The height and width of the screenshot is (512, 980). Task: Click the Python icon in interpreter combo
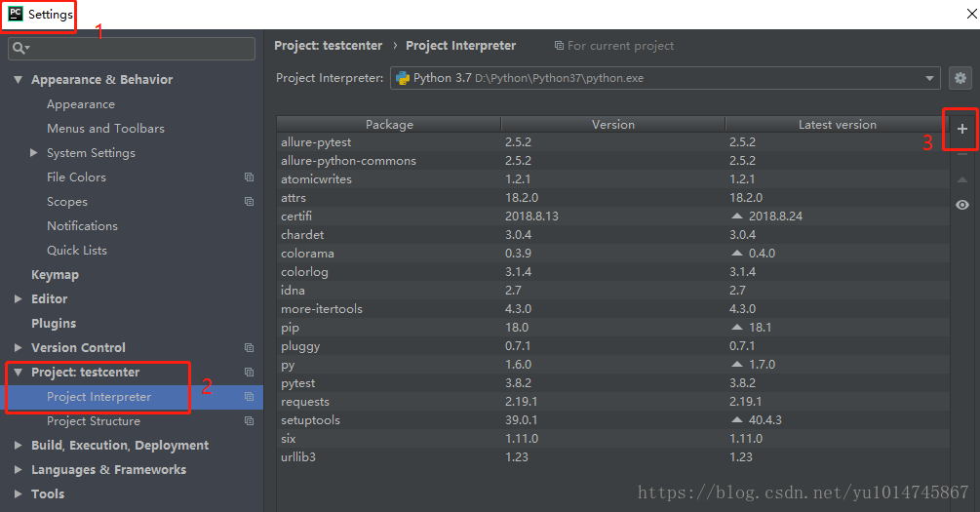[x=403, y=78]
